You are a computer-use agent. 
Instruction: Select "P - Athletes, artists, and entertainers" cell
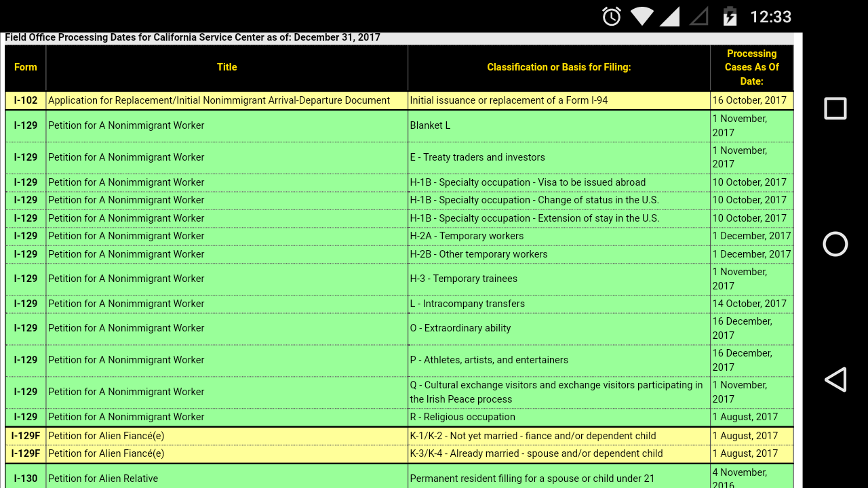559,360
